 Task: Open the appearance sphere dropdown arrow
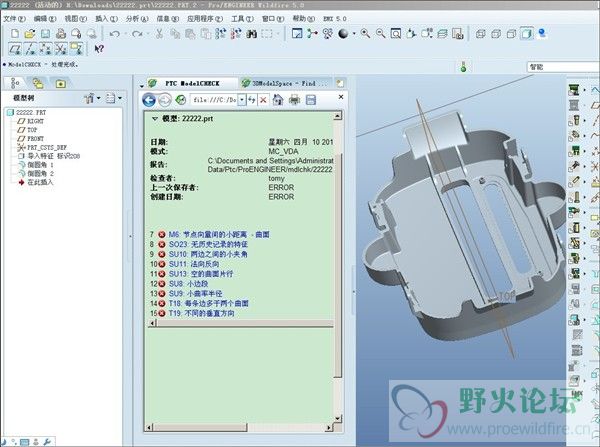[x=354, y=34]
